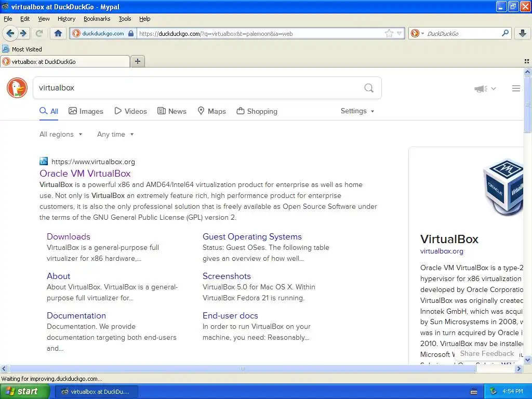Open the History menu

click(x=66, y=19)
